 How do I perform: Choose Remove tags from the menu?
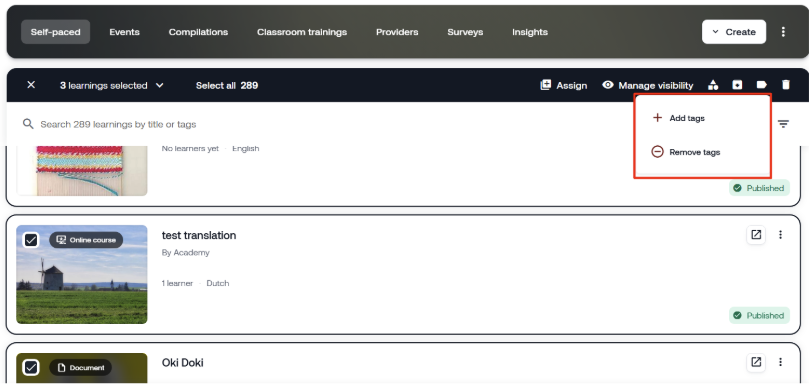tap(703, 152)
